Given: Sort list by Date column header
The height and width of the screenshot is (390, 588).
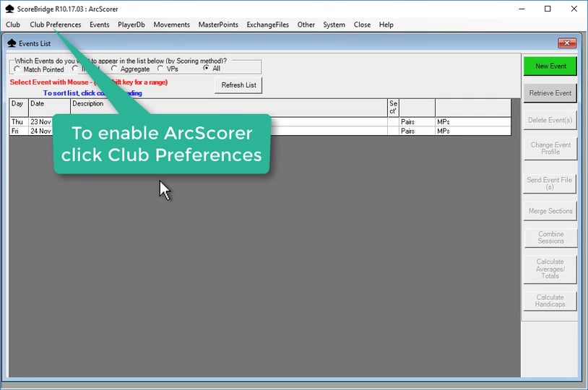Looking at the screenshot, I should [x=49, y=108].
